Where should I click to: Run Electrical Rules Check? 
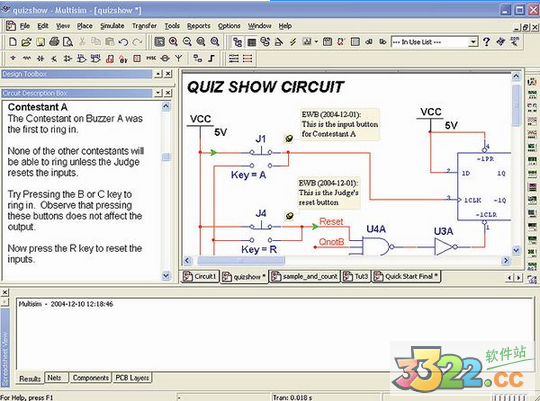click(x=341, y=42)
